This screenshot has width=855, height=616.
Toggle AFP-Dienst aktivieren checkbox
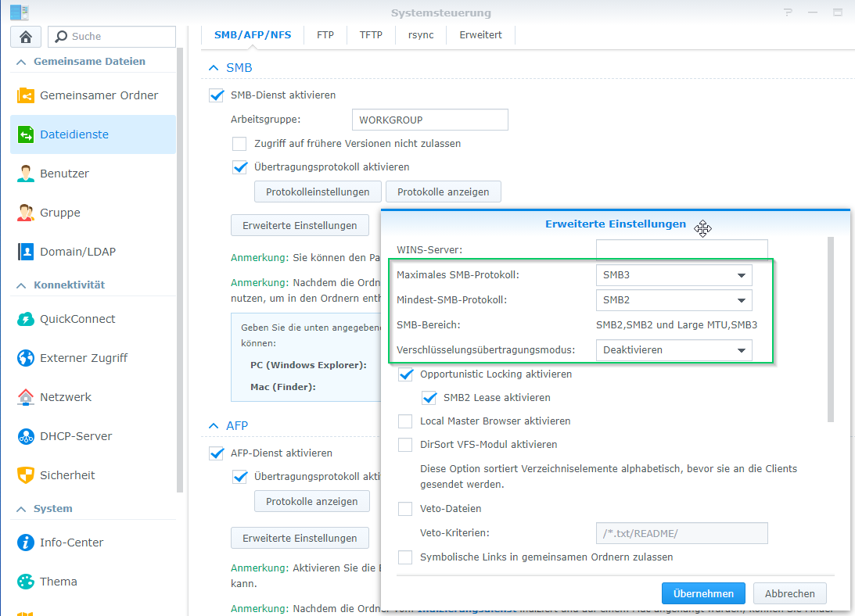pyautogui.click(x=217, y=453)
